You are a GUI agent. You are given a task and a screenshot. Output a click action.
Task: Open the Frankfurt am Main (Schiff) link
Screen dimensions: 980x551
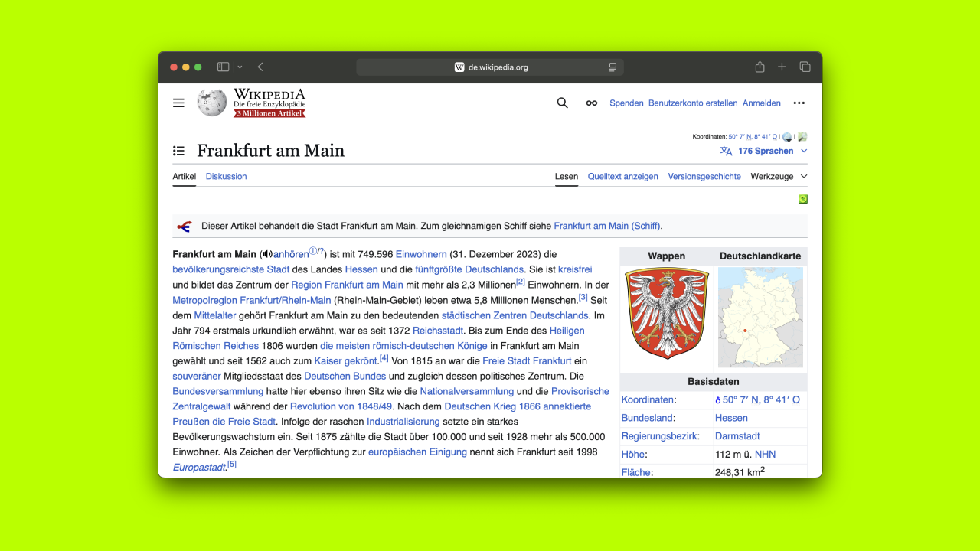coord(606,226)
